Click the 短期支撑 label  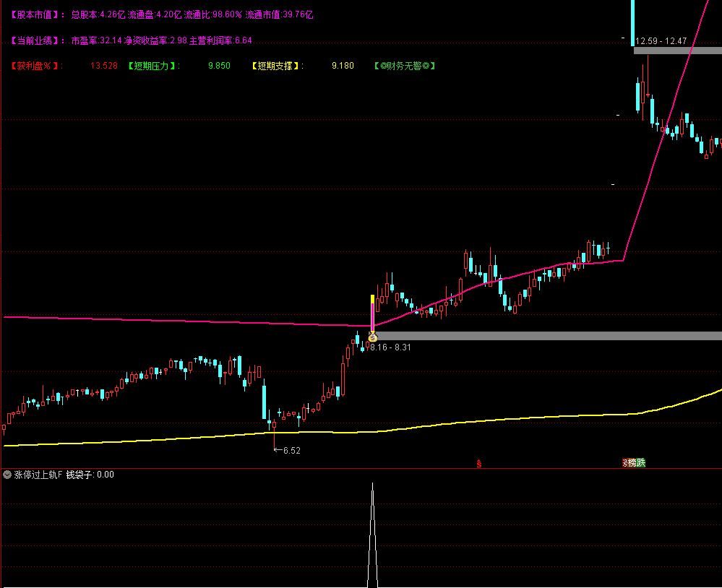pyautogui.click(x=278, y=66)
